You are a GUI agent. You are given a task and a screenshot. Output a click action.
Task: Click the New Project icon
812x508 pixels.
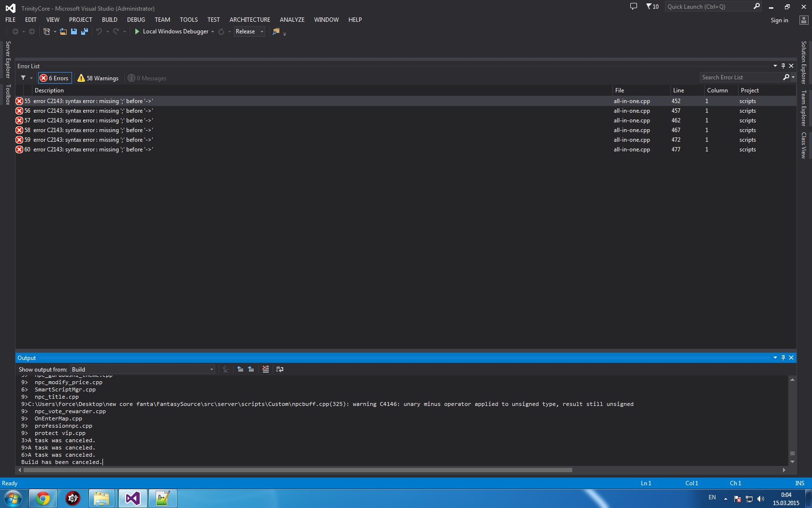coord(47,31)
